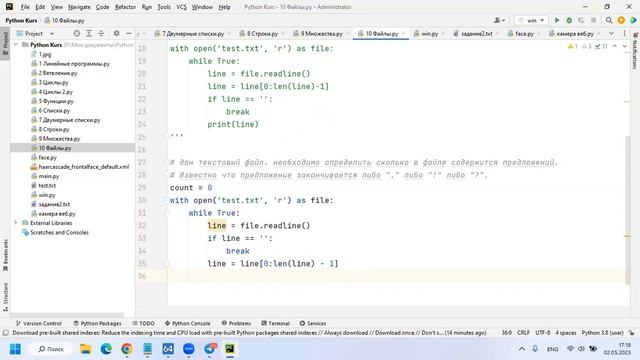Click CRLF line separator in status bar
Screen dimensions: 640x360
coord(523,333)
